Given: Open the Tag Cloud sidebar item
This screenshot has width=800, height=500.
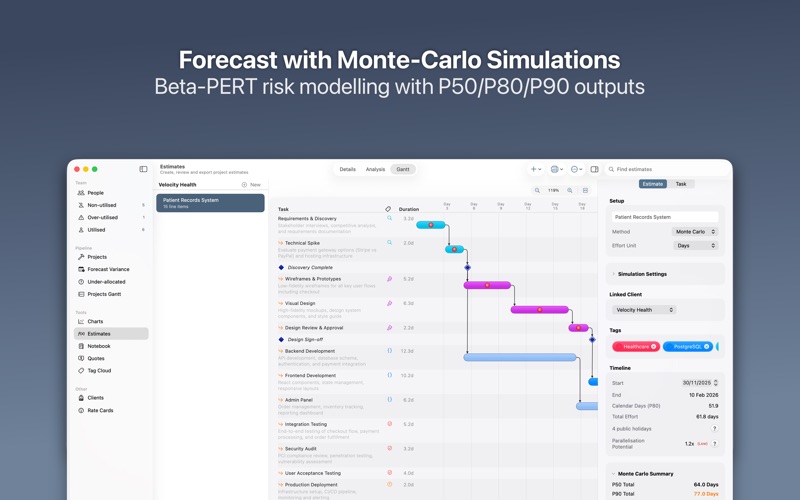Looking at the screenshot, I should 99,370.
